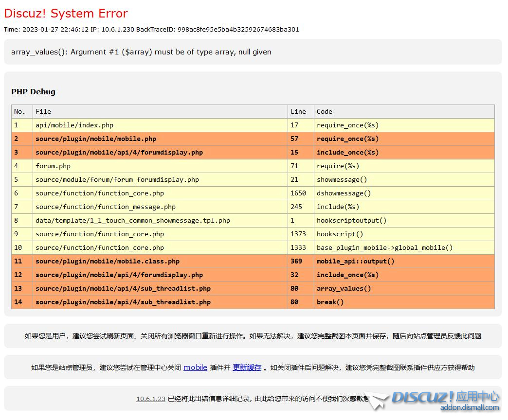Select the forum.php file cell
This screenshot has height=420, width=508.
(x=53, y=166)
